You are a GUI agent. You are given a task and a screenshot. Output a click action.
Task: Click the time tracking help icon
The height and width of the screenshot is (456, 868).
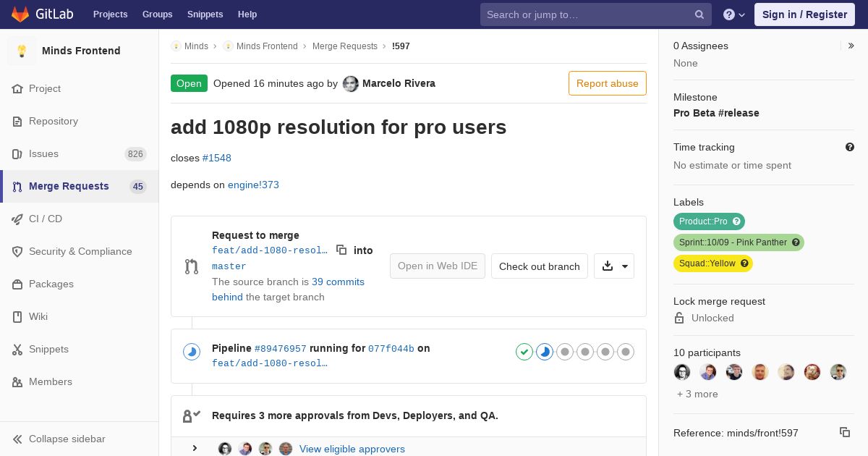click(850, 147)
